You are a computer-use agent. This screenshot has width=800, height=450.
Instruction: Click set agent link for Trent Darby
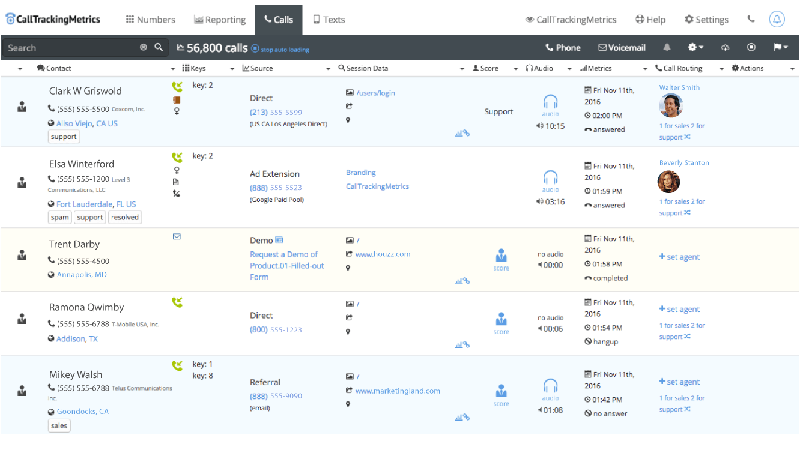(681, 257)
